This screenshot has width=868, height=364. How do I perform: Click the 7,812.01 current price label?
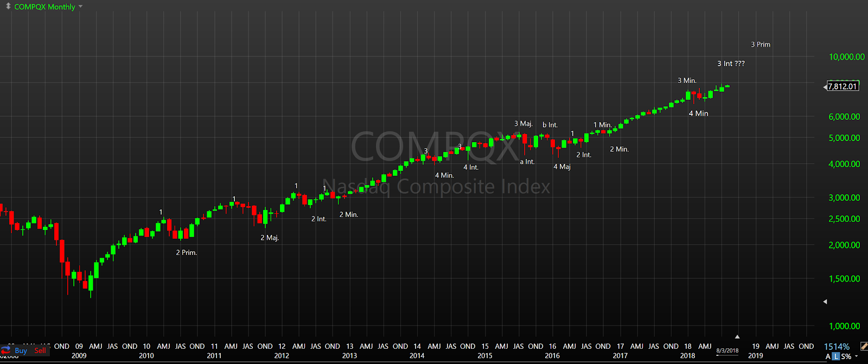pos(843,86)
